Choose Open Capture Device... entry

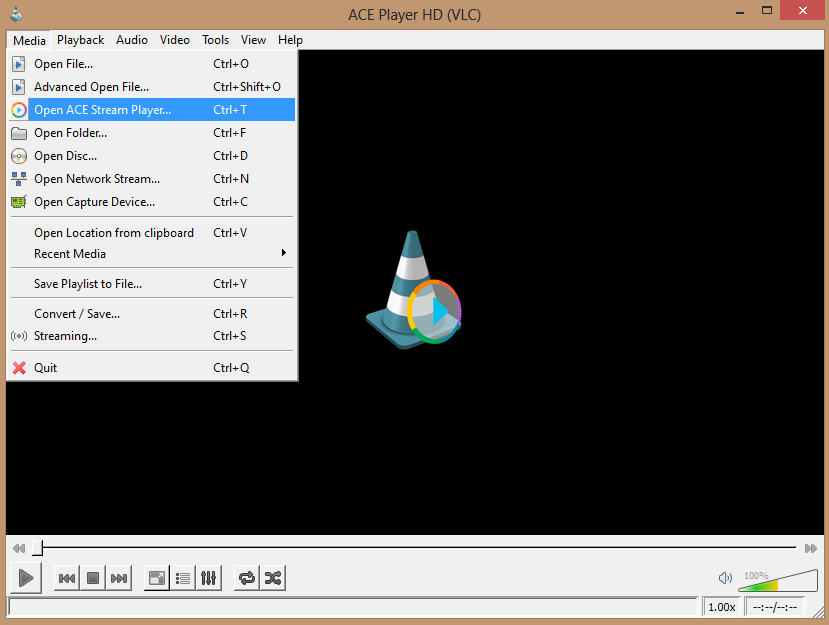152,202
